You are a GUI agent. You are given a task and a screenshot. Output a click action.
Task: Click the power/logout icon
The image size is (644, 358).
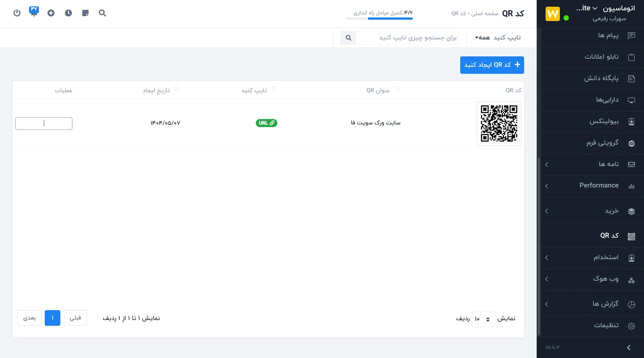point(17,13)
